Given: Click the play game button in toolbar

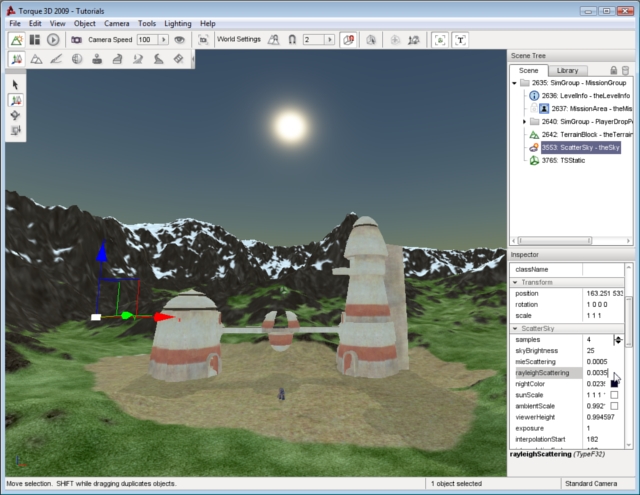Looking at the screenshot, I should click(x=52, y=40).
